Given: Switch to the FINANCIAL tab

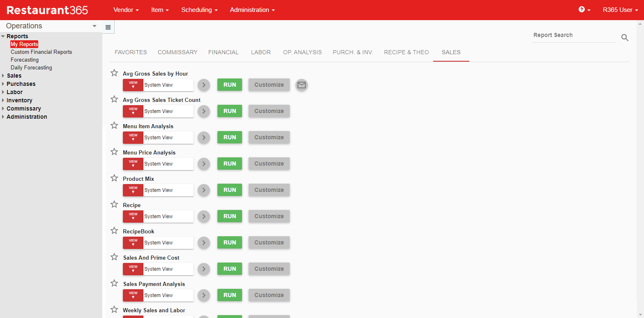Looking at the screenshot, I should (223, 52).
